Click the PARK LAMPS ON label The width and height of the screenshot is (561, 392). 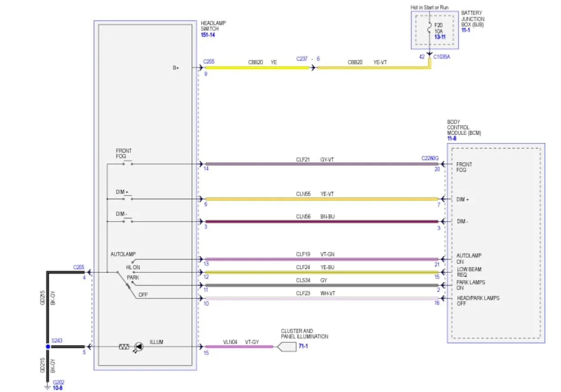[471, 285]
